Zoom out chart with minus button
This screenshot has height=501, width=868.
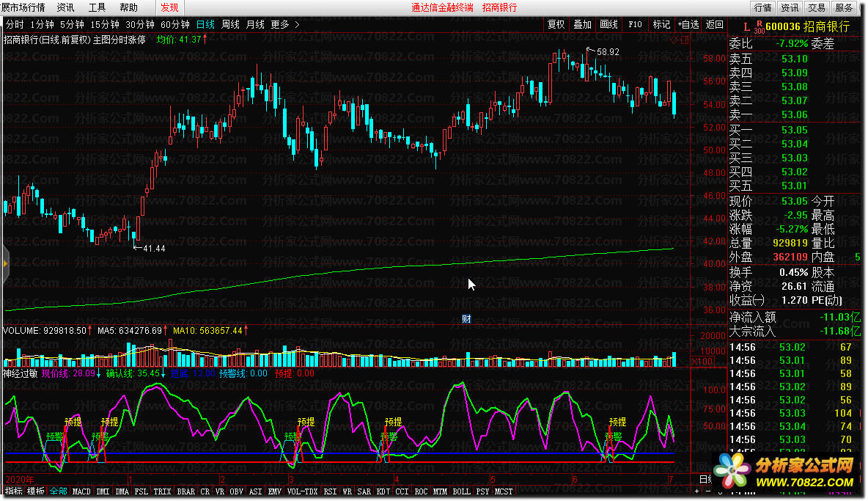point(708,491)
